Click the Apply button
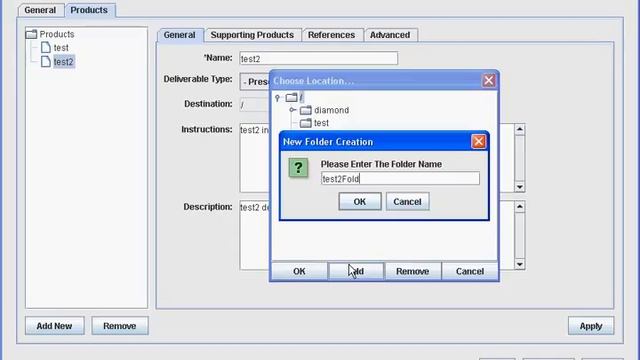640x360 pixels. coord(591,326)
